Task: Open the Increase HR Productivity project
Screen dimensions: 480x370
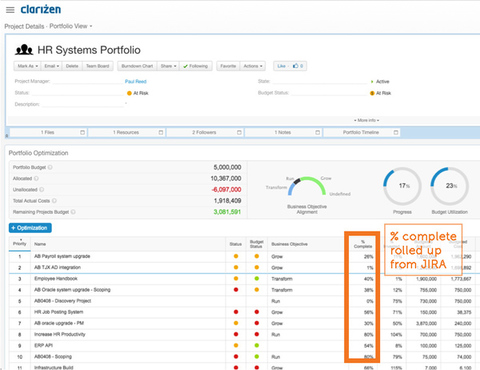Action: (60, 334)
